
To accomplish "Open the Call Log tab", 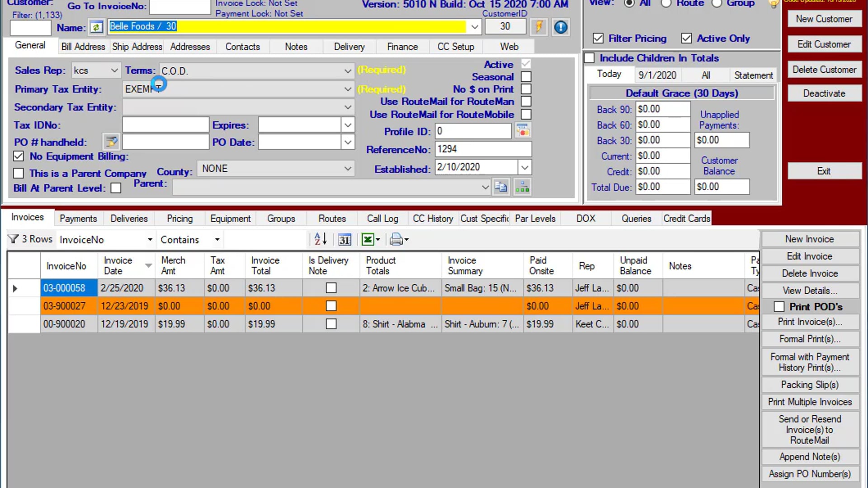I will [382, 218].
